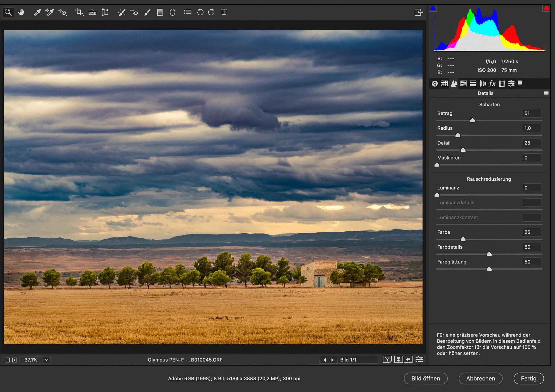Open the zoom level dropdown
The height and width of the screenshot is (392, 555).
47,360
